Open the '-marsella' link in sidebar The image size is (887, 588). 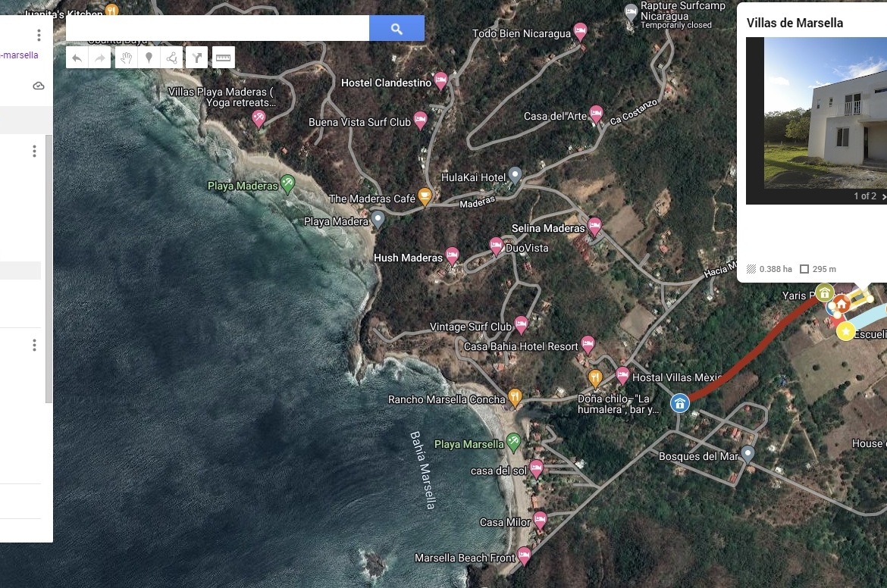pyautogui.click(x=19, y=55)
